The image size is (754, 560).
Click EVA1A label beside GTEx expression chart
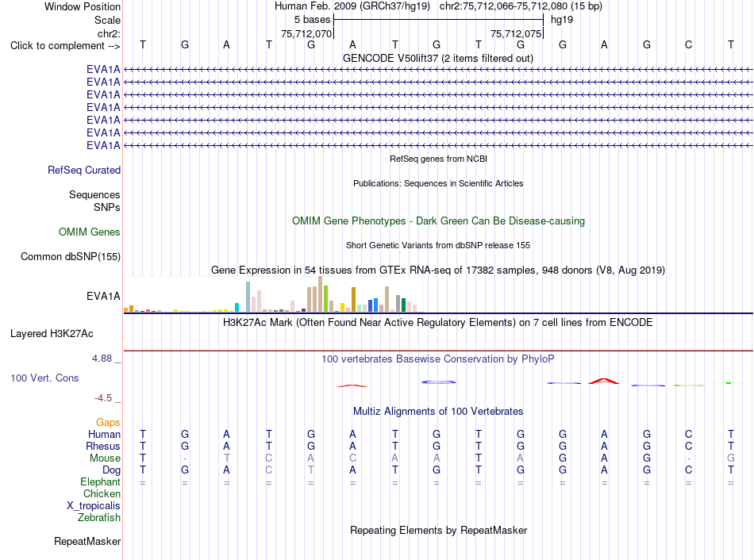pyautogui.click(x=103, y=296)
